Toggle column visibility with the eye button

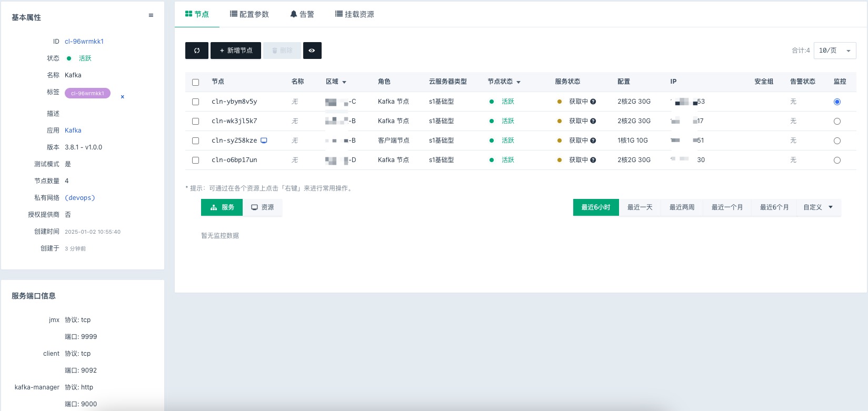point(312,51)
